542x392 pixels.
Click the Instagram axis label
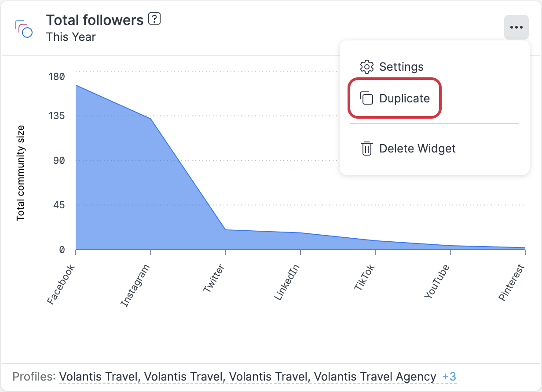135,286
